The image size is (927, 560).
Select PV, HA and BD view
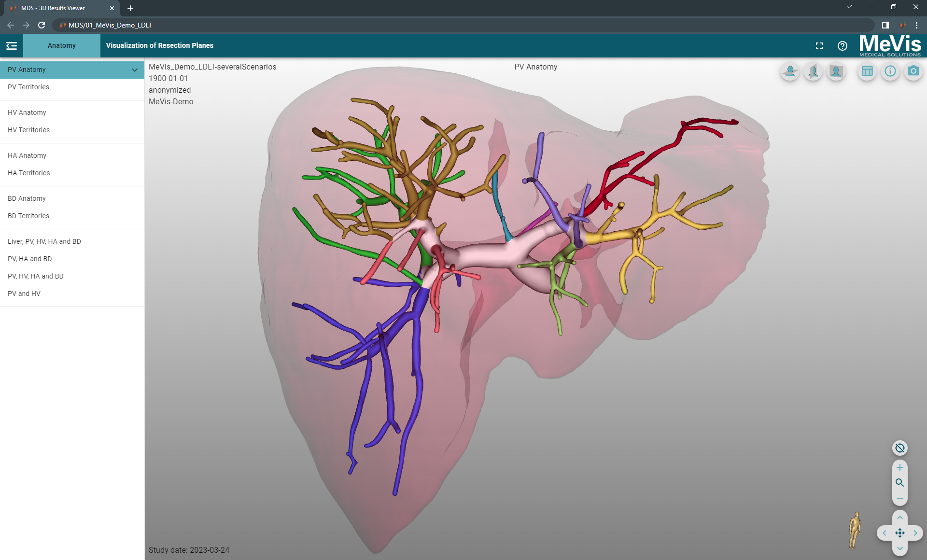click(x=72, y=259)
